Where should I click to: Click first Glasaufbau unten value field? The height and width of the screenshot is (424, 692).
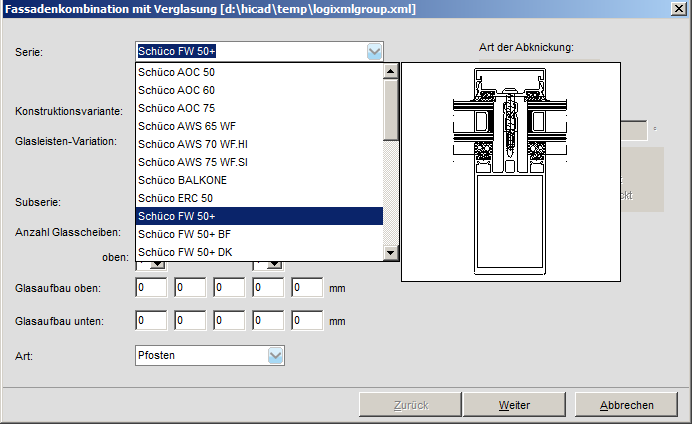click(x=151, y=321)
